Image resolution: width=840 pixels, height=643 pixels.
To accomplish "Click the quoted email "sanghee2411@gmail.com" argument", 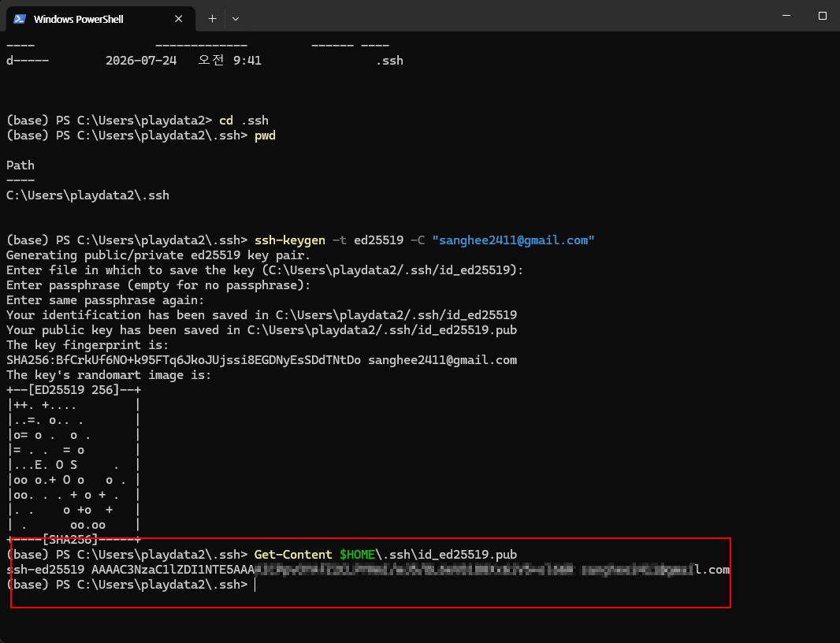I will pos(513,240).
